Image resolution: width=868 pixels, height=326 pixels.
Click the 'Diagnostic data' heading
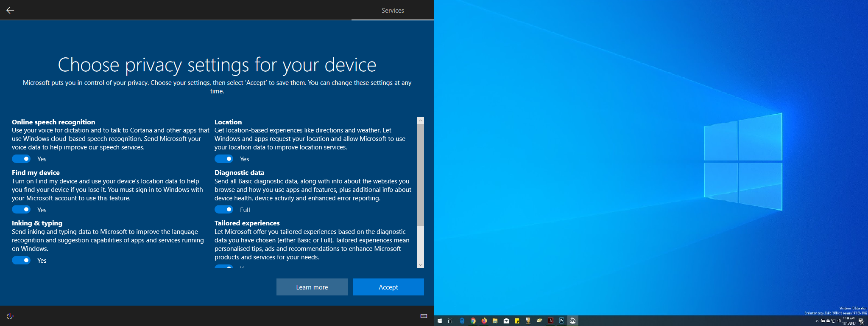tap(240, 172)
